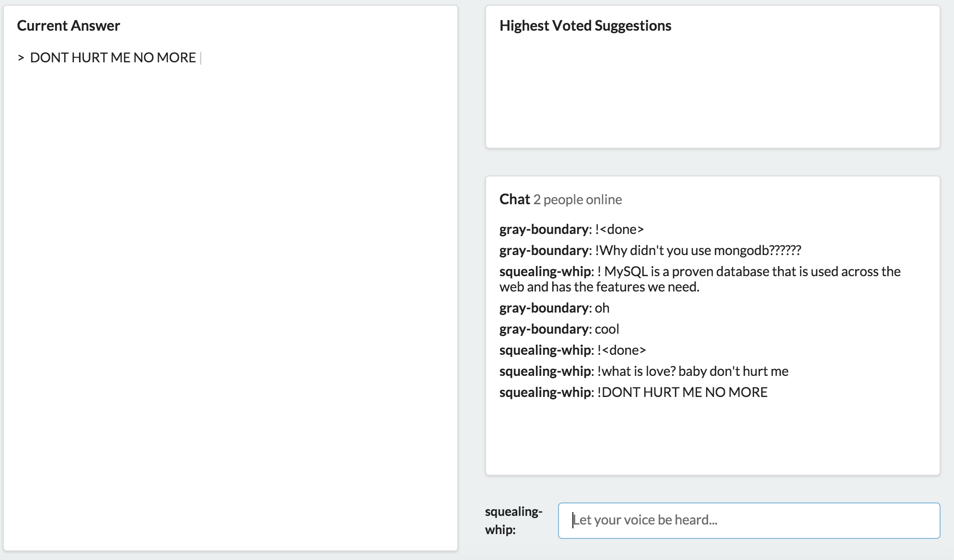This screenshot has height=560, width=954.
Task: Click the Highest Voted Suggestions heading
Action: click(585, 25)
